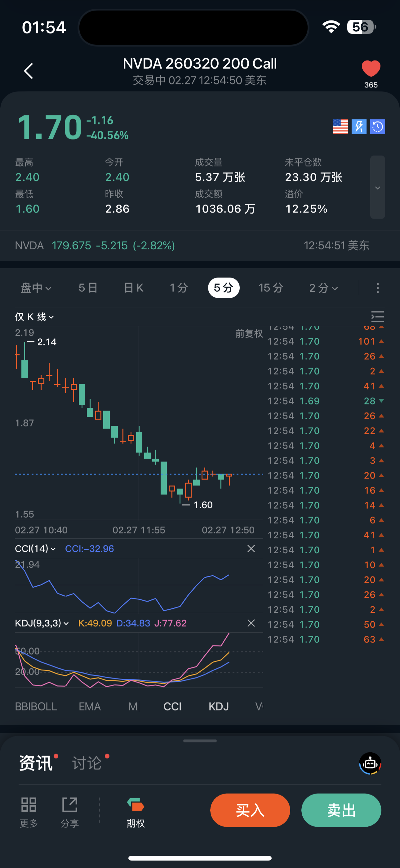This screenshot has width=400, height=868.
Task: Open the 盘中 session dropdown
Action: (36, 288)
